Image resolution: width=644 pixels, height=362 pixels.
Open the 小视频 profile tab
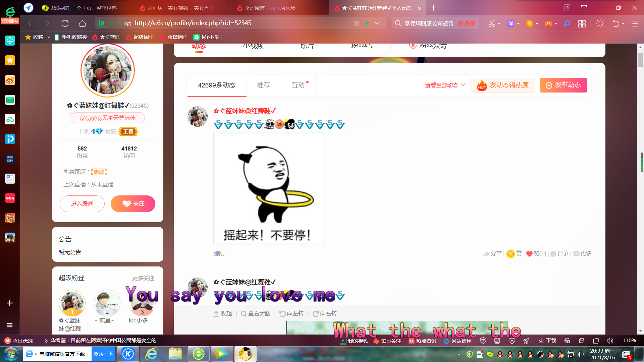tap(253, 46)
